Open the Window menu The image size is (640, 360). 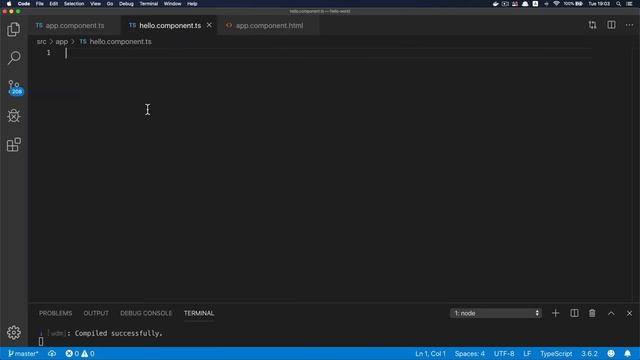tap(172, 4)
